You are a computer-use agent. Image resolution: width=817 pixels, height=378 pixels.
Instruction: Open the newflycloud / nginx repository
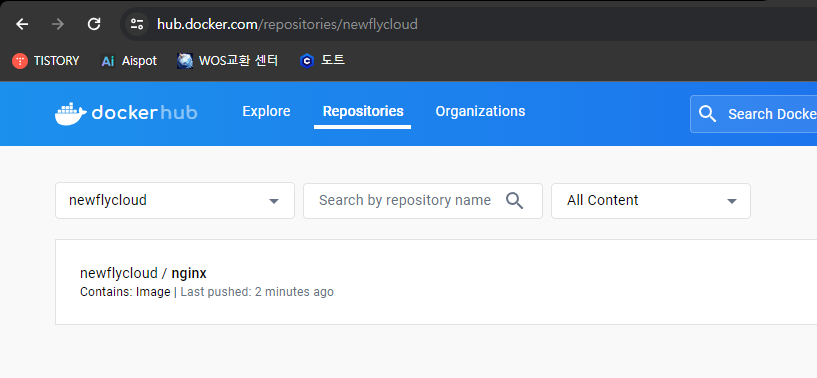143,273
